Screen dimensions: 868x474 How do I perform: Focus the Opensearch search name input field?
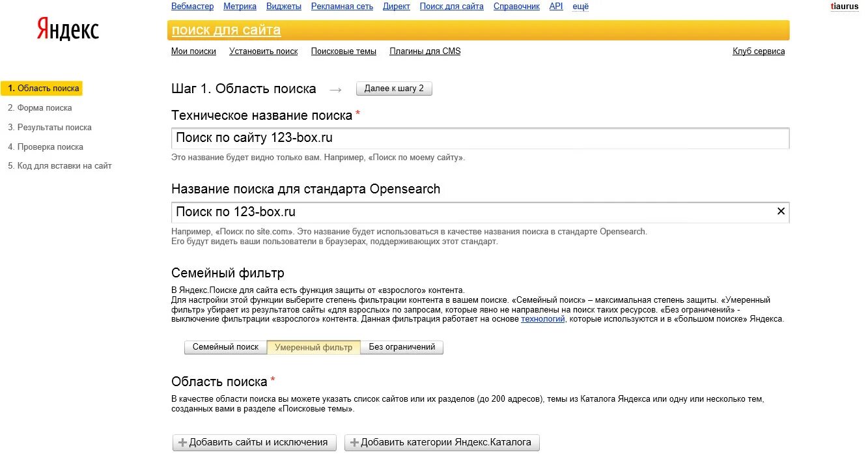[481, 212]
